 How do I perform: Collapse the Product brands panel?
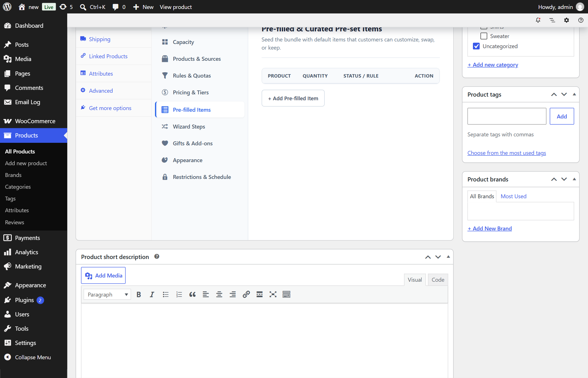[x=574, y=179]
